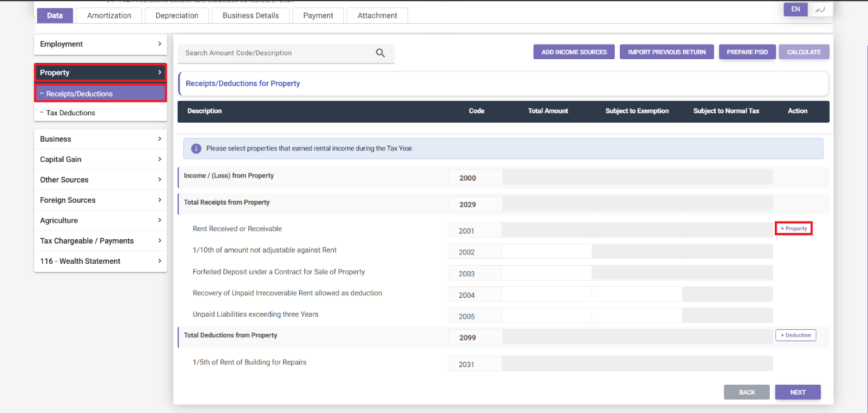This screenshot has width=868, height=413.
Task: Collapse the Property section chevron
Action: [159, 72]
